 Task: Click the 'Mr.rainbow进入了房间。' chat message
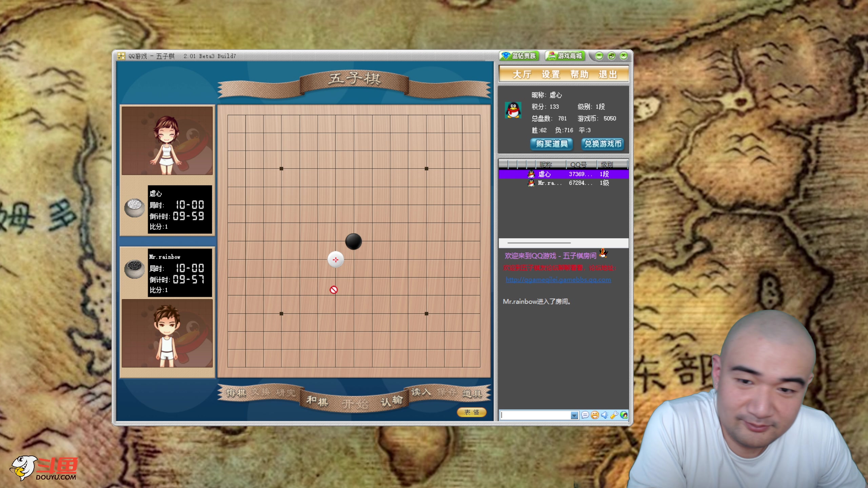pyautogui.click(x=537, y=302)
